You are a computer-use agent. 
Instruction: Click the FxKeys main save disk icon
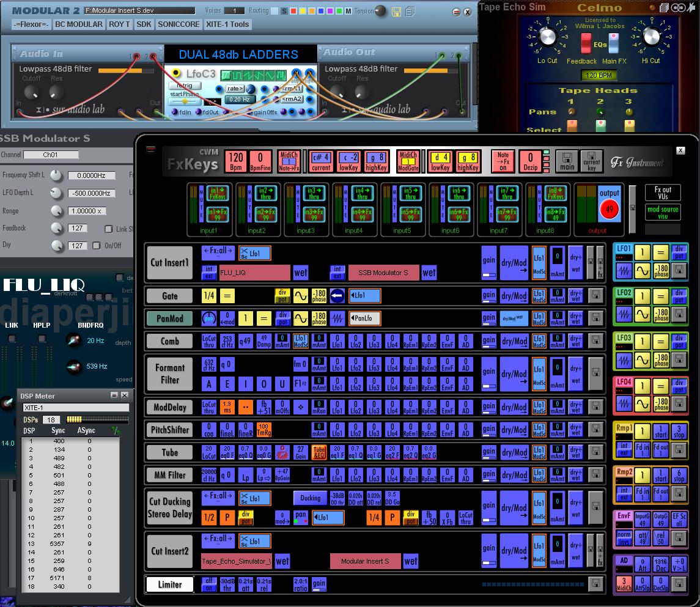click(x=568, y=161)
